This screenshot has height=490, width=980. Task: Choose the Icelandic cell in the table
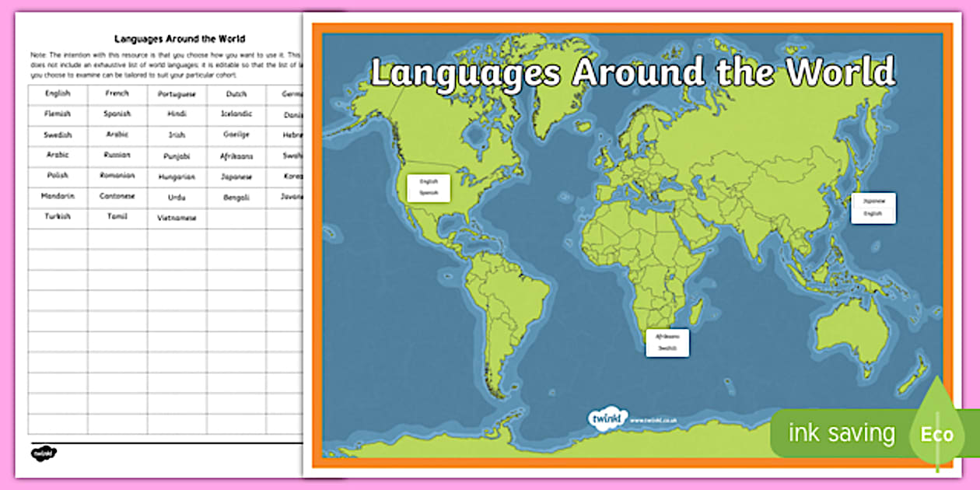tap(236, 114)
